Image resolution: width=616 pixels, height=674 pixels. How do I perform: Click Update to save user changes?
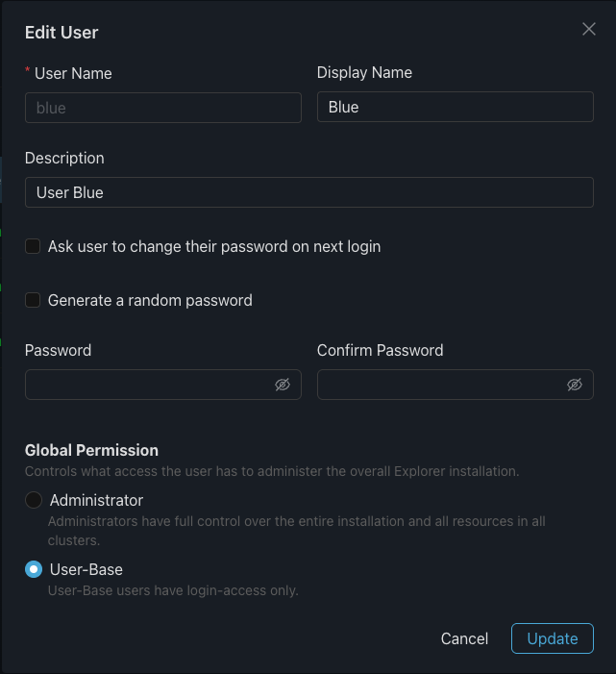point(552,638)
